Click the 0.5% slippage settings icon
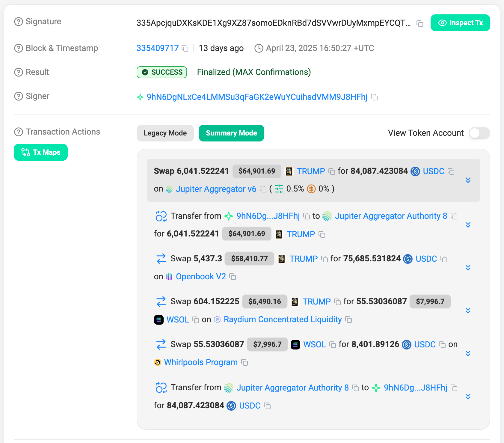504x443 pixels. point(279,189)
